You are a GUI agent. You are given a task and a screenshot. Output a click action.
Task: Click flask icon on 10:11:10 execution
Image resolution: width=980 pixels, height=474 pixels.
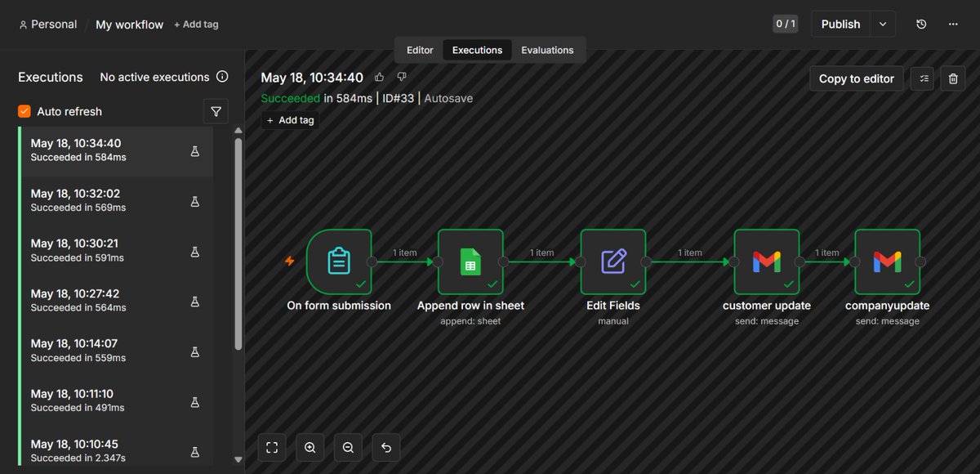(195, 401)
